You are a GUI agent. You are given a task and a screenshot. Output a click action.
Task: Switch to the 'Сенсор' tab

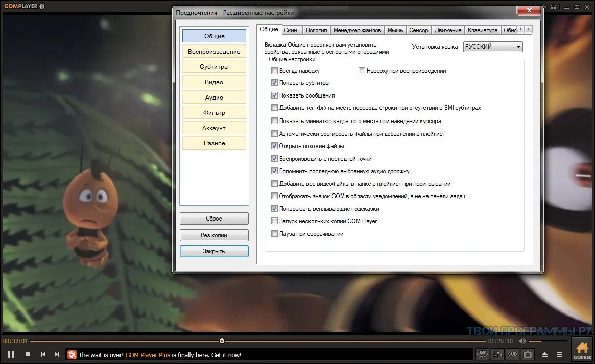point(419,30)
